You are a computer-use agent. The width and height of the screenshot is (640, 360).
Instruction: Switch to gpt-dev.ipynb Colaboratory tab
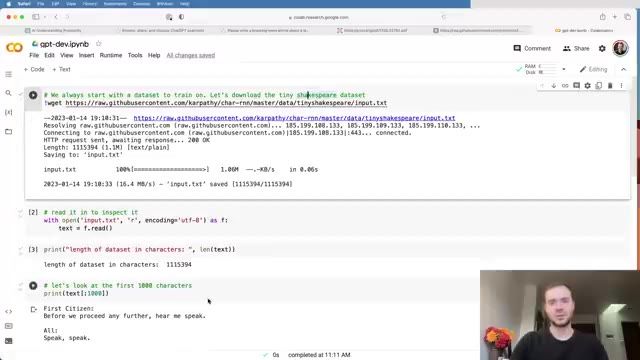(584, 30)
